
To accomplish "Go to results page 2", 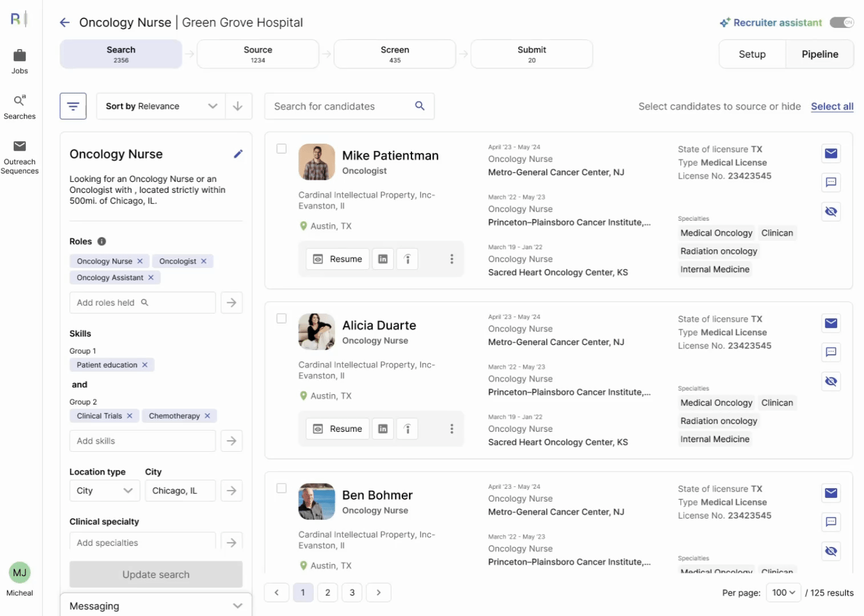I will (328, 593).
